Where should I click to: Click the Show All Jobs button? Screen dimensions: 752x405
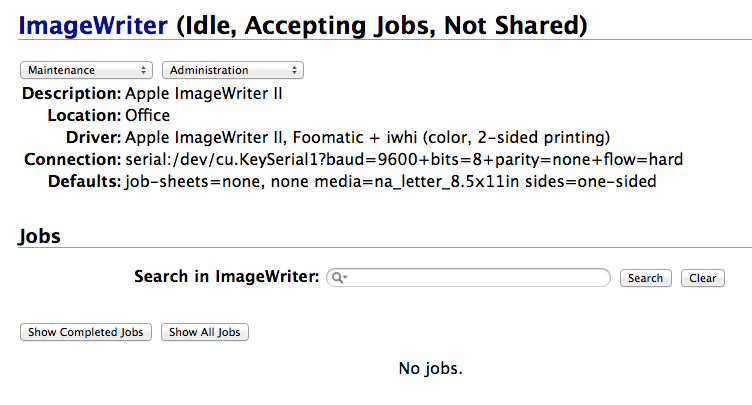(205, 332)
